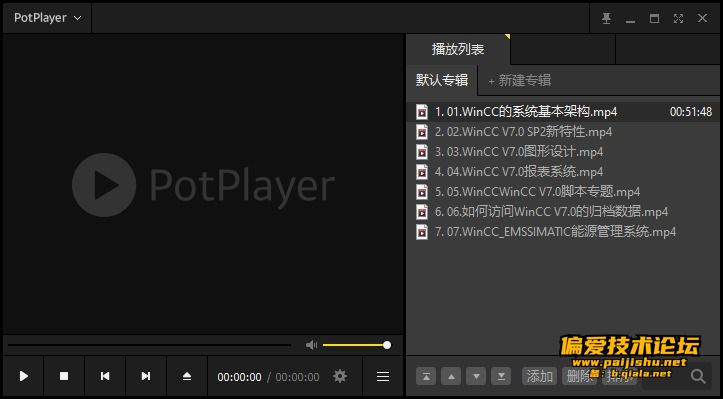The width and height of the screenshot is (723, 399).
Task: Click the 00:00:00 elapsed time display
Action: (239, 377)
